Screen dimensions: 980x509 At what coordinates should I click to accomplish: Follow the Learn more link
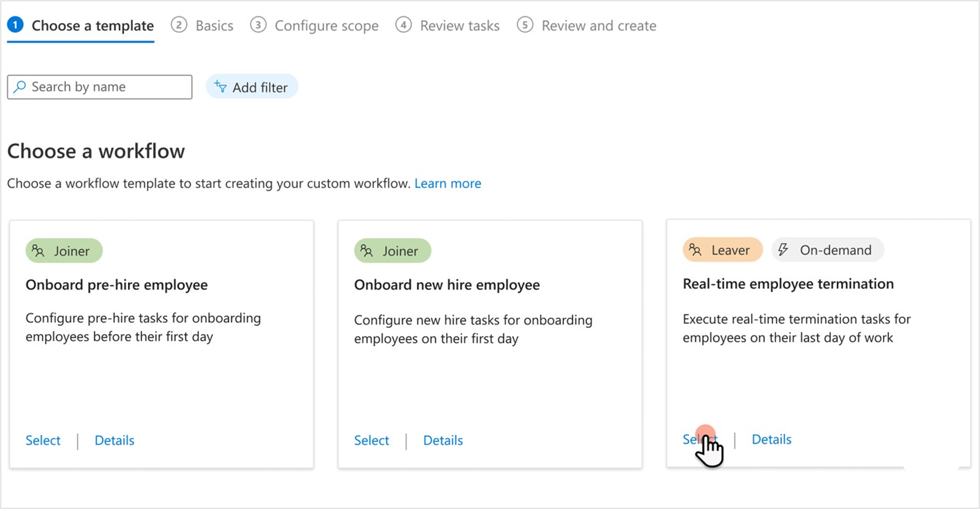(447, 183)
